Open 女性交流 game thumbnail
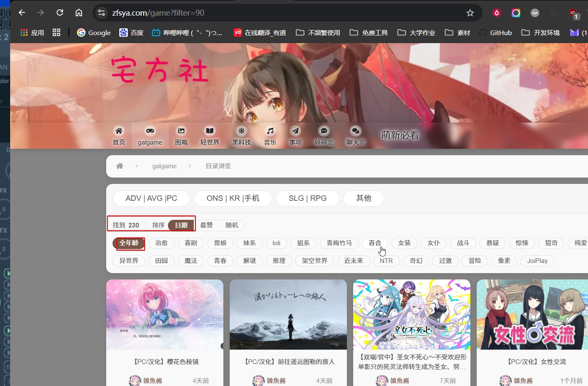588x386 pixels. 533,315
